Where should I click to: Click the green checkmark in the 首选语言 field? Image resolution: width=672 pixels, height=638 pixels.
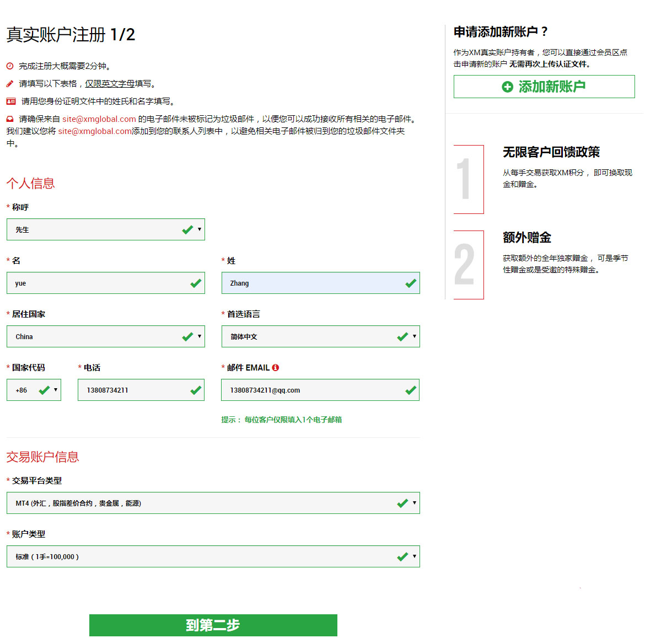pos(402,337)
